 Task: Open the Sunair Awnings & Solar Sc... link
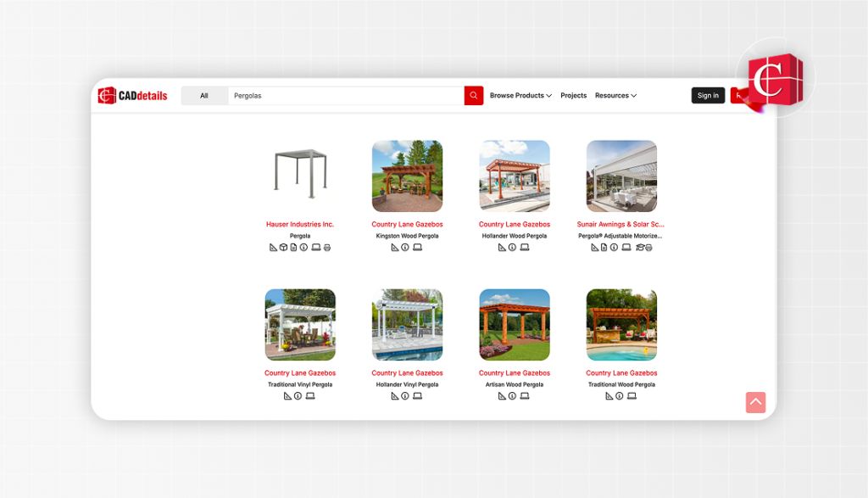(x=620, y=224)
